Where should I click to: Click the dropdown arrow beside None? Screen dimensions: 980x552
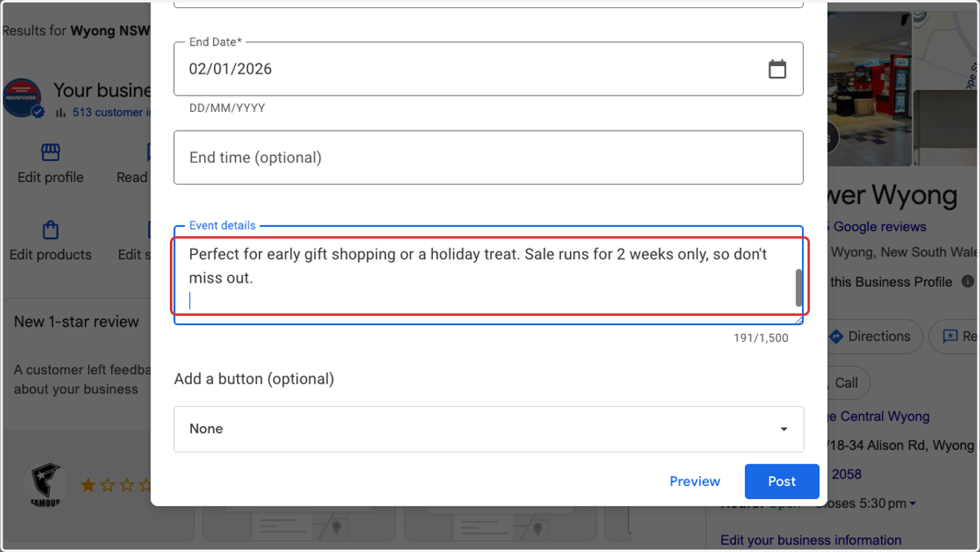(x=784, y=430)
